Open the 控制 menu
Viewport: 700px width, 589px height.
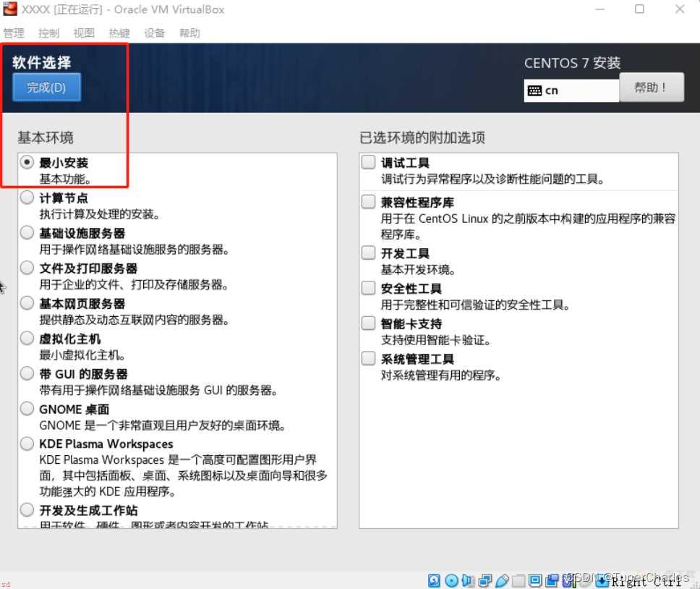coord(48,33)
